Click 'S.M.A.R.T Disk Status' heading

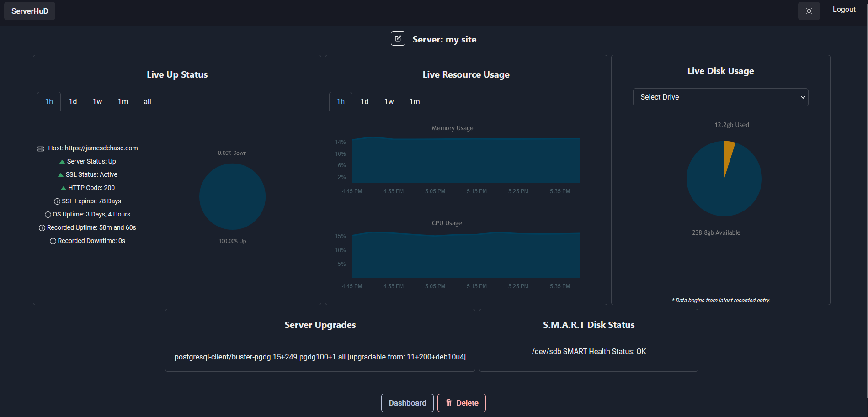pyautogui.click(x=589, y=325)
